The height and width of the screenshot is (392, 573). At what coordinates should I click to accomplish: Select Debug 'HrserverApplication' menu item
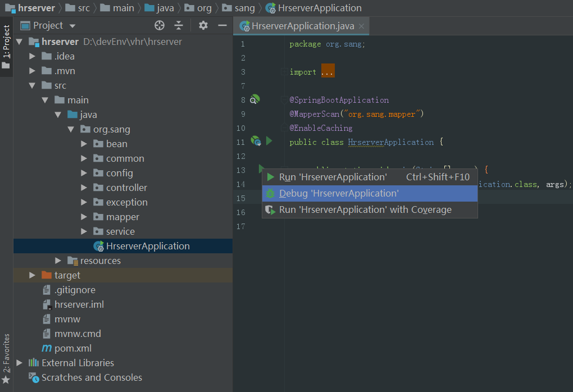339,193
